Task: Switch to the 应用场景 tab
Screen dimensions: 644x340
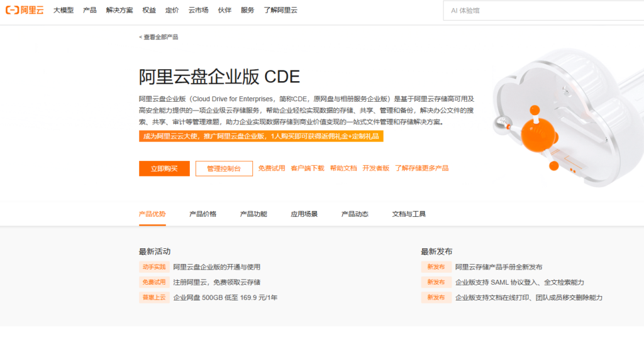Action: [304, 214]
